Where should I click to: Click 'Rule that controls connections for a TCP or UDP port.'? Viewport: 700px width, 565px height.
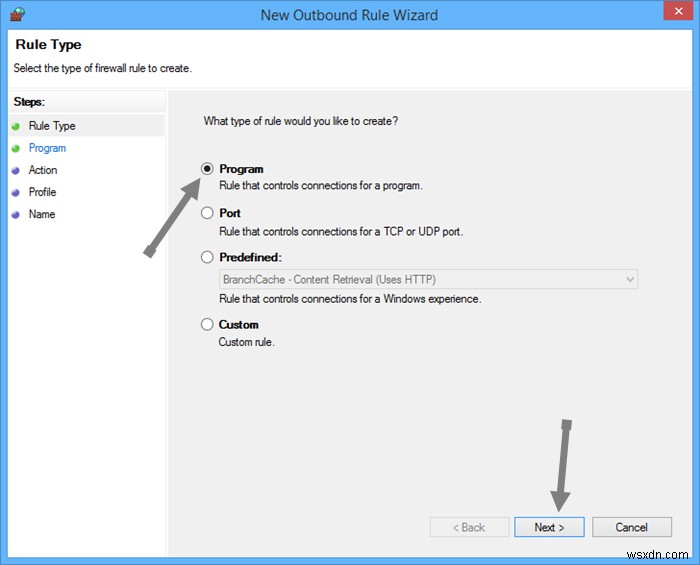coord(341,231)
